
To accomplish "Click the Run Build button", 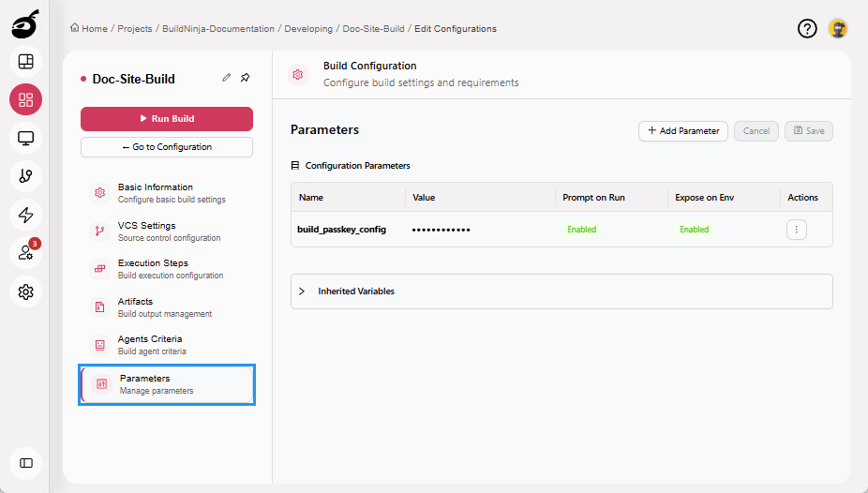I will pyautogui.click(x=167, y=118).
